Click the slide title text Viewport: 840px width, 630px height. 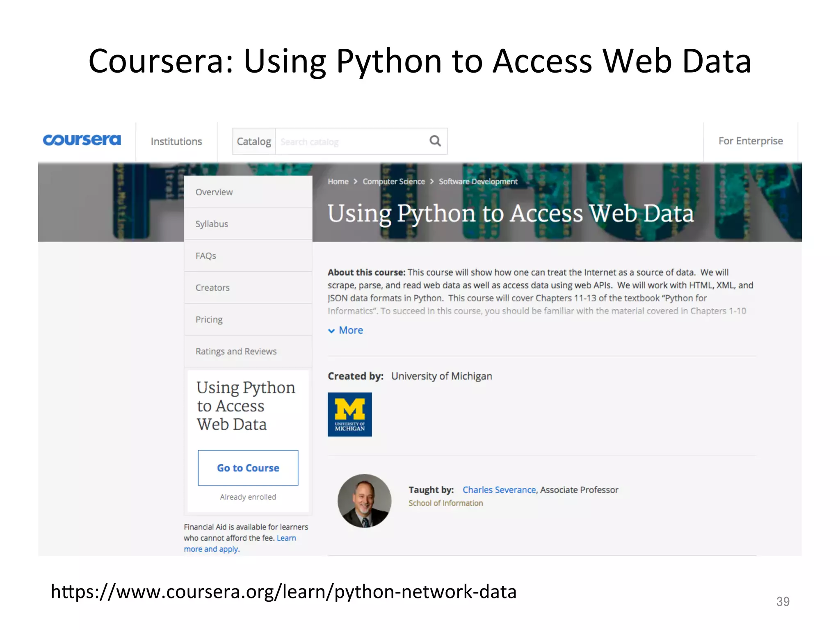click(x=420, y=62)
